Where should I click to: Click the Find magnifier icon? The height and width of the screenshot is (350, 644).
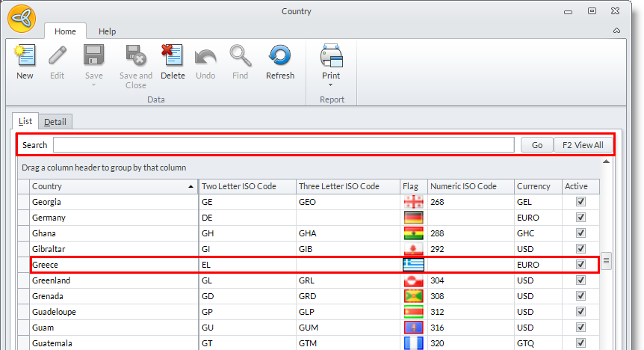tap(240, 56)
